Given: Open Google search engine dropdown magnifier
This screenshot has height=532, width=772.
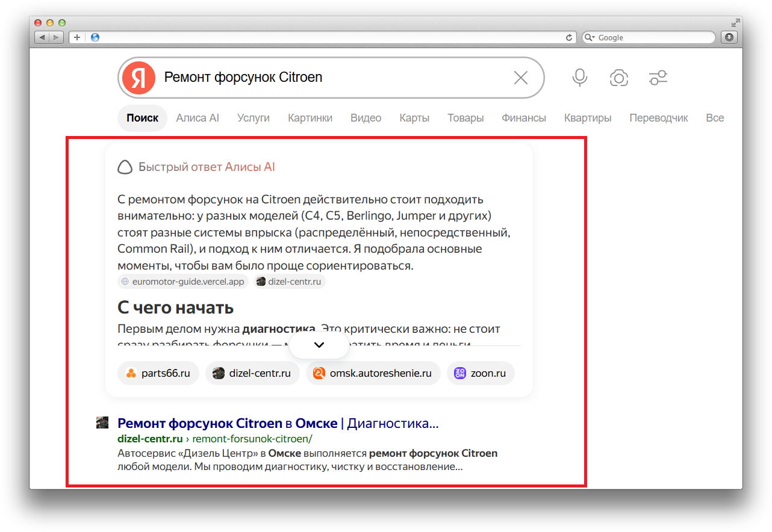Looking at the screenshot, I should click(x=590, y=37).
